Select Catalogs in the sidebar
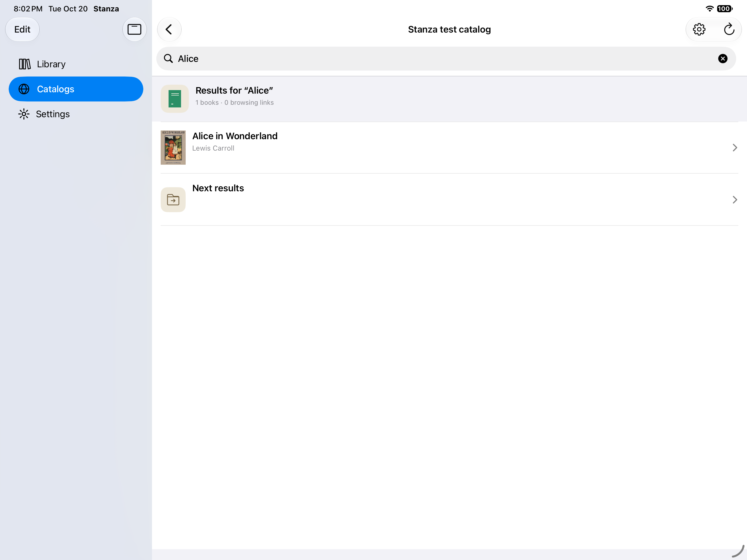 tap(76, 89)
